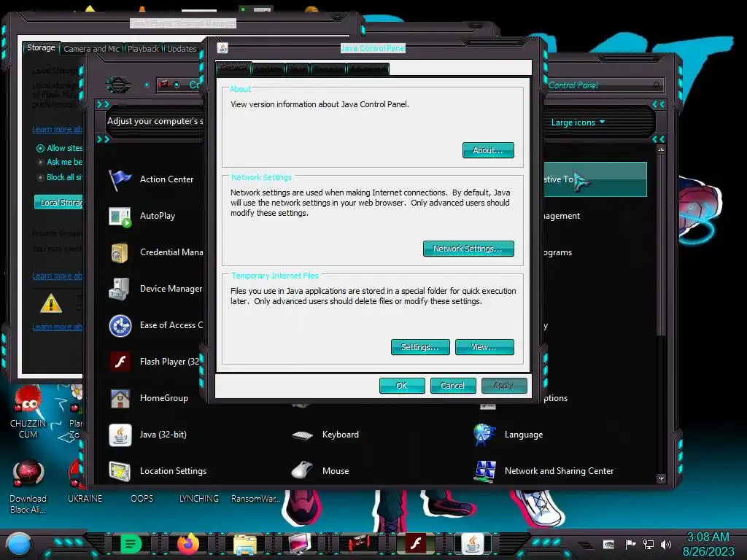Switch to Updates tab in Flash Player settings
747x560 pixels.
click(x=182, y=49)
